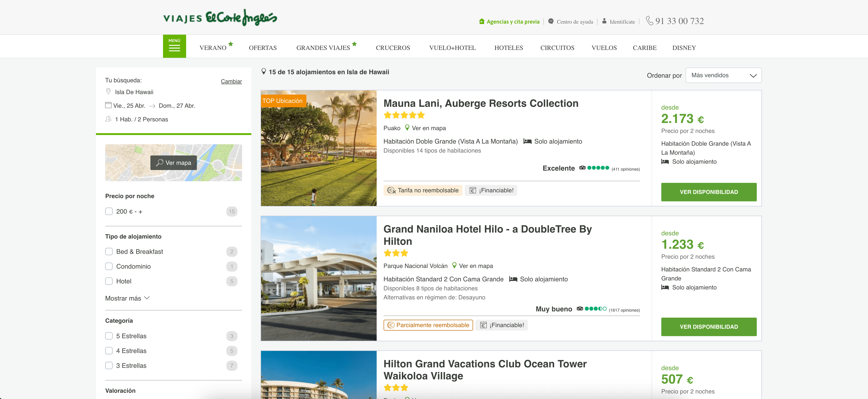Click map pin beside Parque Nacional Volcán
Screen dimensions: 868x399
pyautogui.click(x=454, y=266)
